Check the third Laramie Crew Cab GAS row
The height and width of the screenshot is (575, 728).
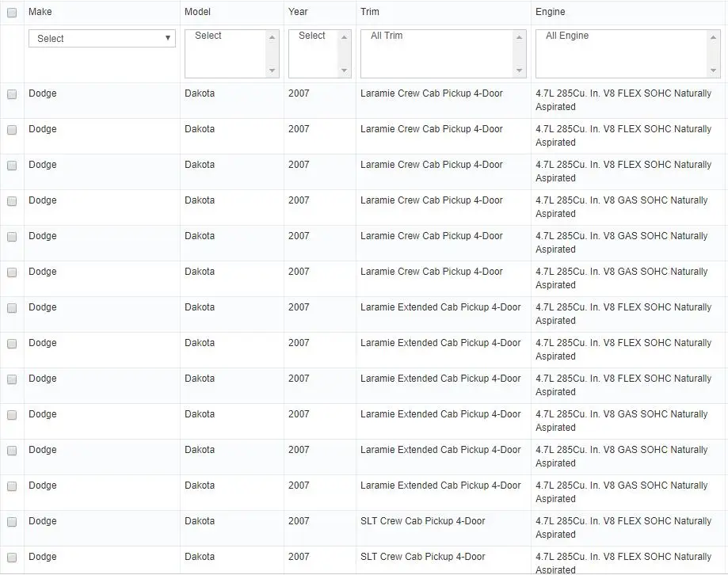tap(12, 272)
